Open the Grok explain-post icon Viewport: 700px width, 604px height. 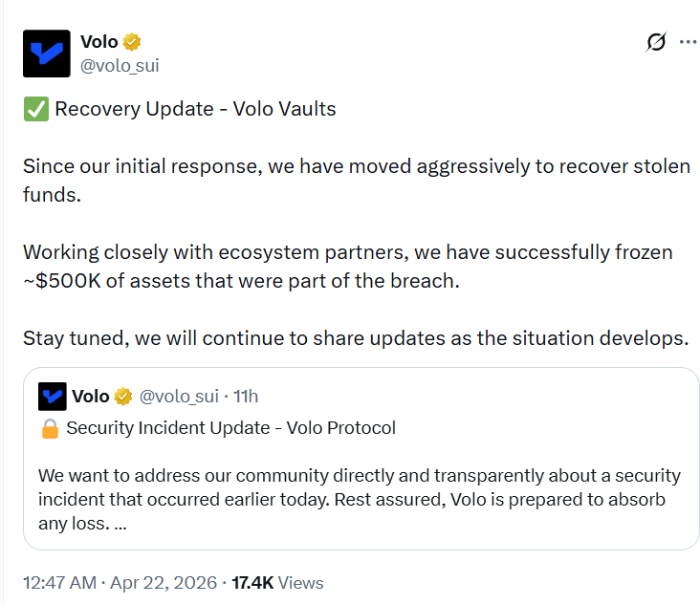click(656, 42)
